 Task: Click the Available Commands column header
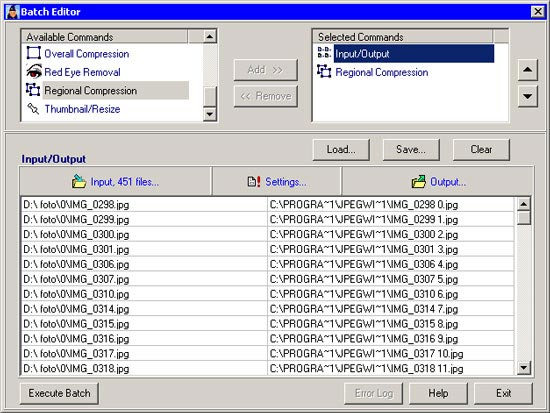(x=105, y=37)
